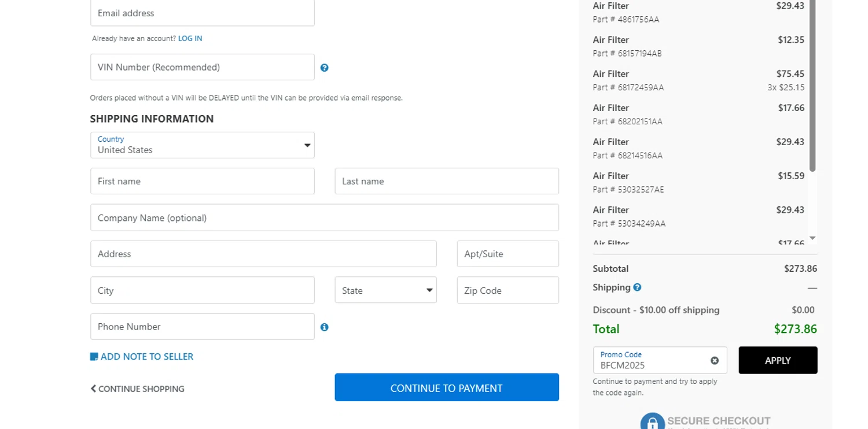Click the Zip Code field
Image resolution: width=868 pixels, height=429 pixels.
pyautogui.click(x=508, y=290)
